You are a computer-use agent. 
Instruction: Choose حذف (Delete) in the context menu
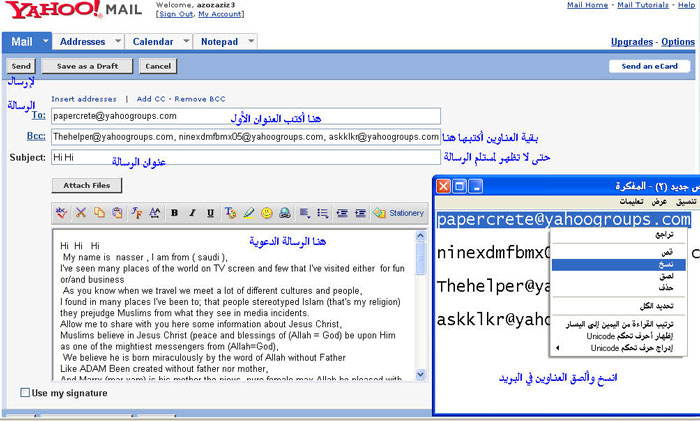tap(618, 288)
